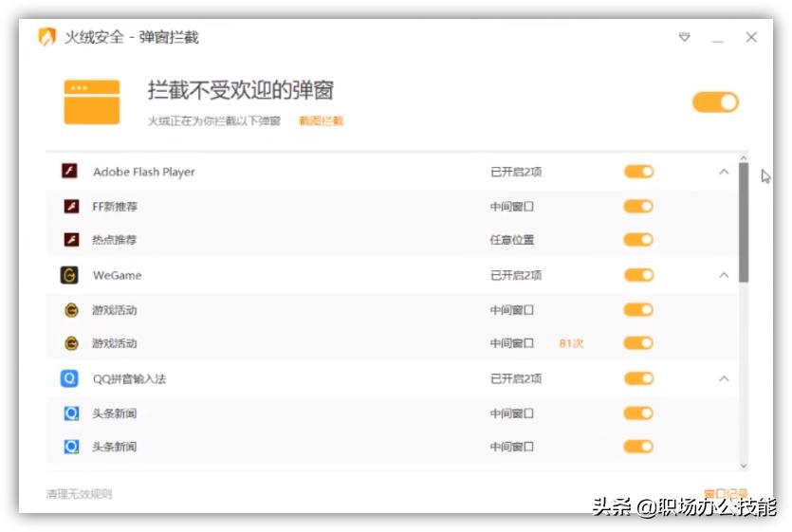The height and width of the screenshot is (532, 792).
Task: Click the rule list scrollbar thumb
Action: click(744, 222)
